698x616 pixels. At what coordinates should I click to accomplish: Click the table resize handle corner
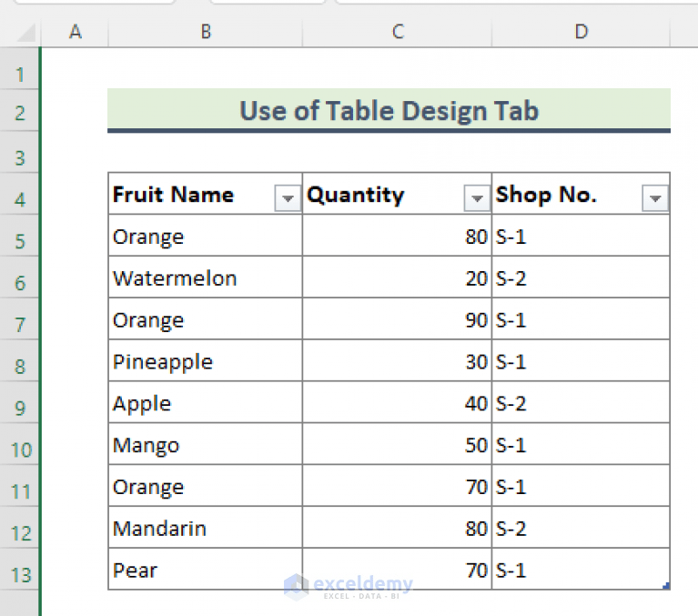666,586
